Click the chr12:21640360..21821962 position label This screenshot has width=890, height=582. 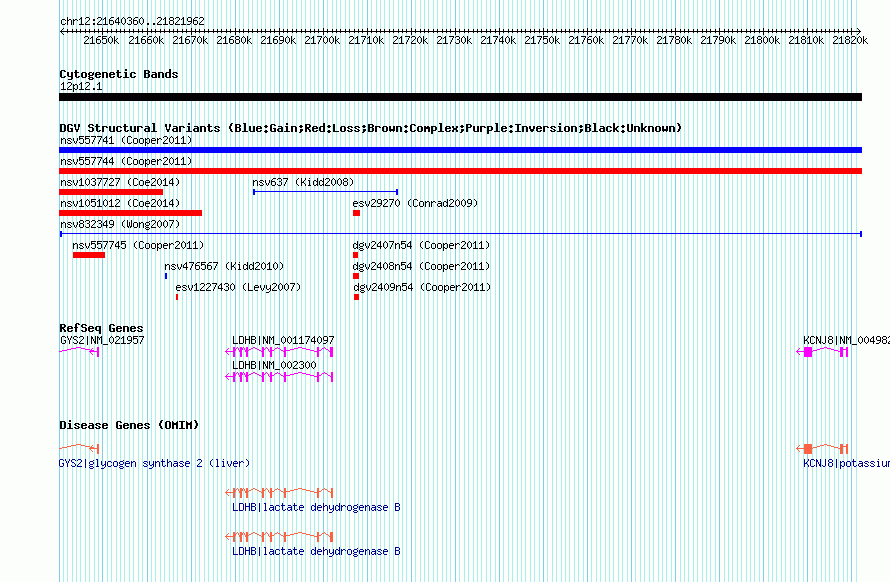pyautogui.click(x=132, y=21)
